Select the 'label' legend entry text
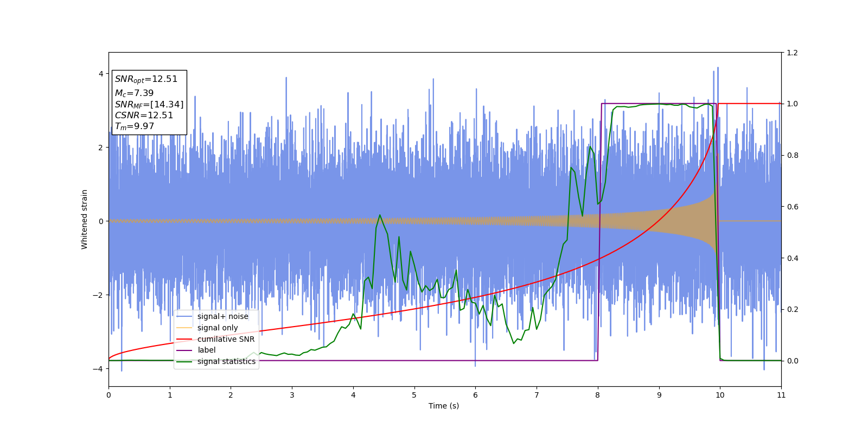 207,350
